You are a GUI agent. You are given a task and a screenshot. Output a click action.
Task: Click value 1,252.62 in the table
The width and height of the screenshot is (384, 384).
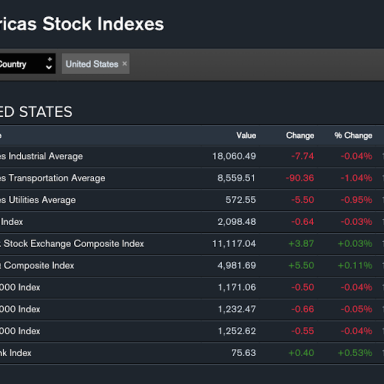coord(237,331)
